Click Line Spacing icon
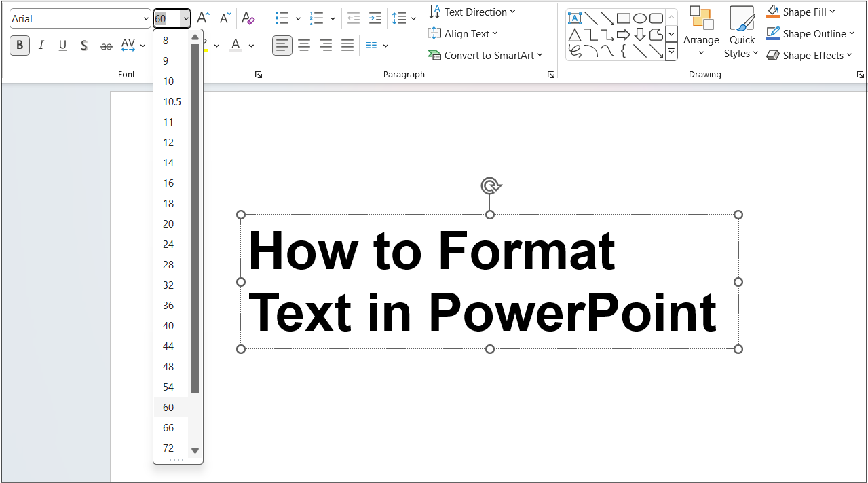The height and width of the screenshot is (483, 868). click(399, 18)
